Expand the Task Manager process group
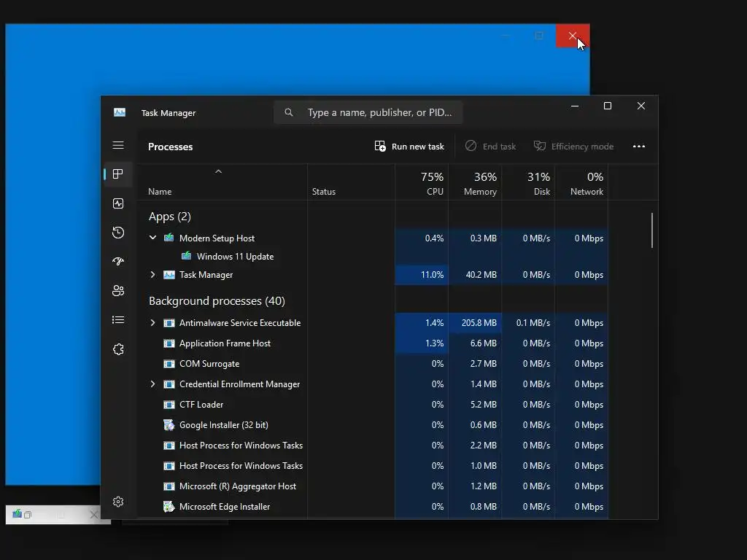 (x=152, y=275)
